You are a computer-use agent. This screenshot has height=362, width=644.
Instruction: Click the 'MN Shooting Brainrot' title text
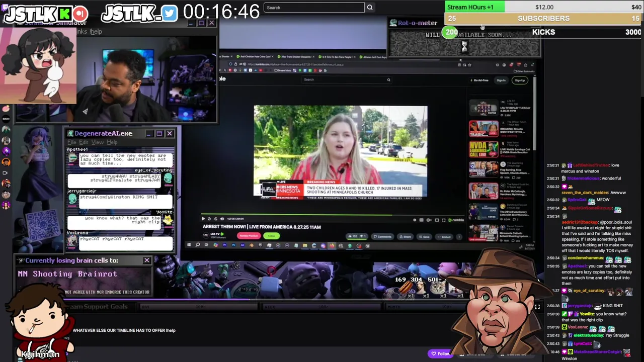click(67, 274)
